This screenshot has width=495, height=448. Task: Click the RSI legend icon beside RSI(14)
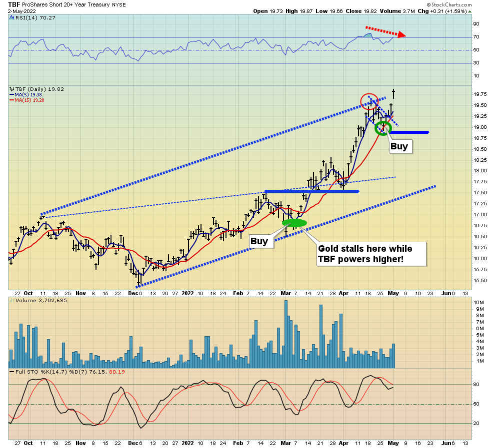pyautogui.click(x=12, y=18)
